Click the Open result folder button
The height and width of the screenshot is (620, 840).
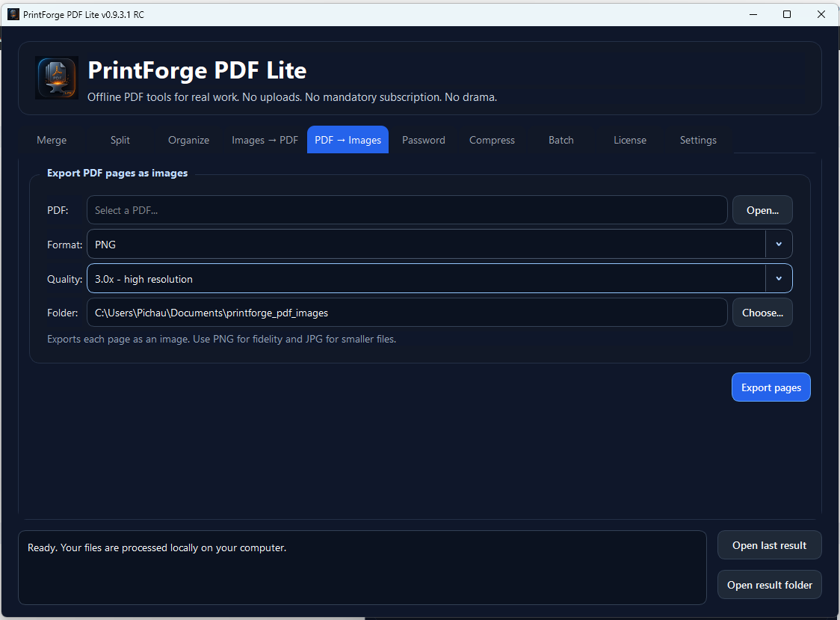pyautogui.click(x=769, y=585)
